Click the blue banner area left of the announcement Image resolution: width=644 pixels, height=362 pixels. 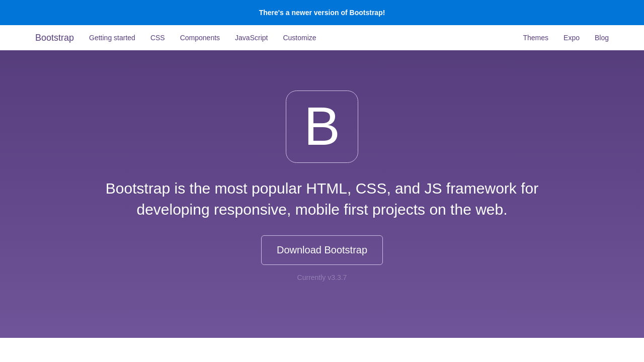(x=126, y=13)
